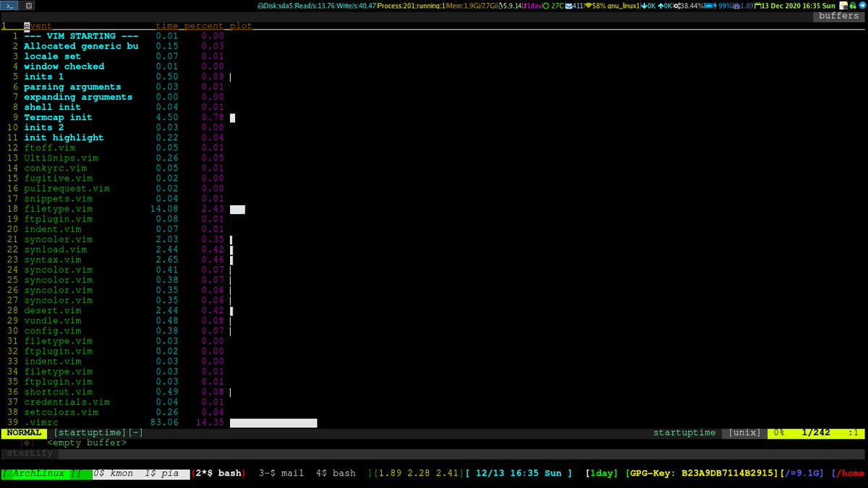The image size is (868, 488).
Task: Click the brightness gear icon at 38.44%
Action: click(678, 5)
